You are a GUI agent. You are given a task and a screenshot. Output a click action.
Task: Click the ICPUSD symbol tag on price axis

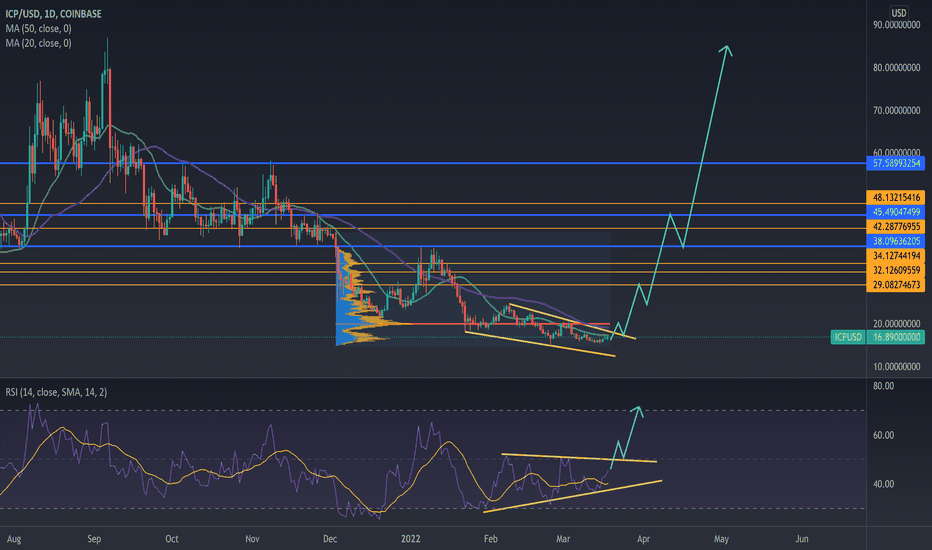tap(848, 337)
